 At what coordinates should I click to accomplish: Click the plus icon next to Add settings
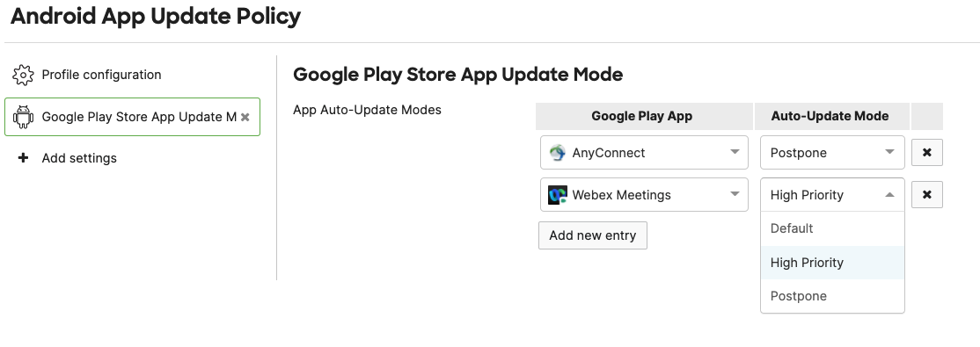pos(23,158)
